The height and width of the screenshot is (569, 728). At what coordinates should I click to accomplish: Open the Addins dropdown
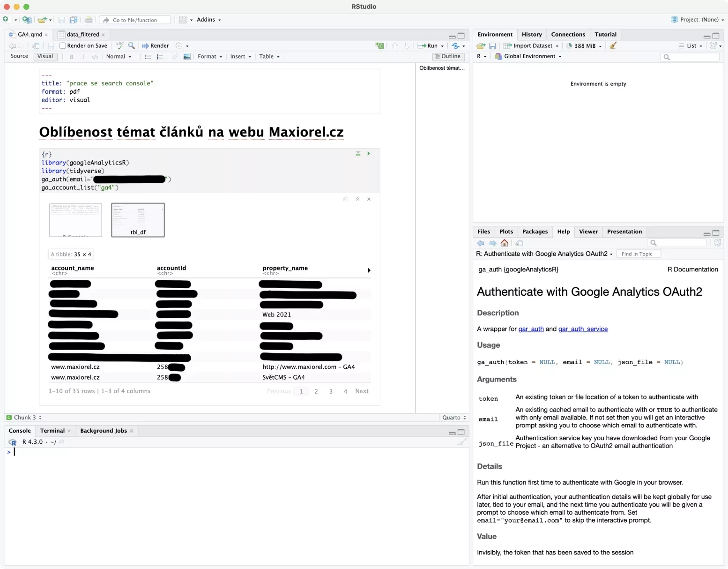pos(209,20)
